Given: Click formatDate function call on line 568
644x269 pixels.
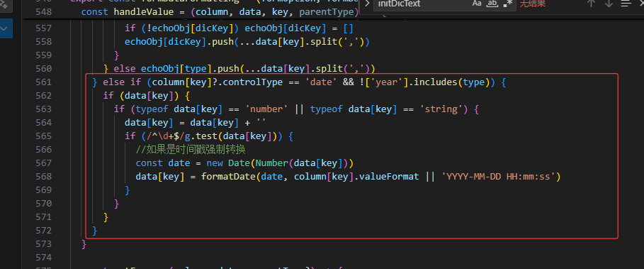Looking at the screenshot, I should (228, 177).
